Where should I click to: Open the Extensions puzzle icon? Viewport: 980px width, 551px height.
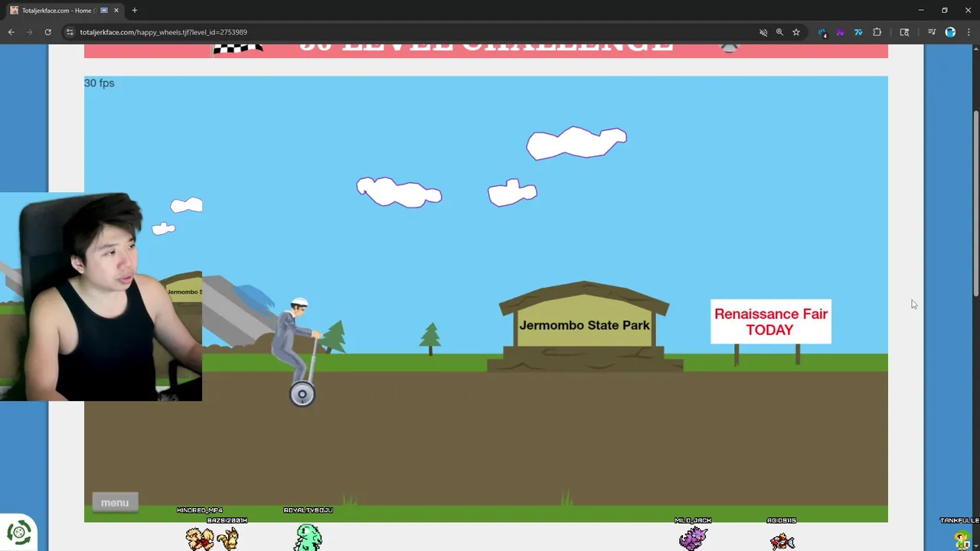[x=877, y=32]
